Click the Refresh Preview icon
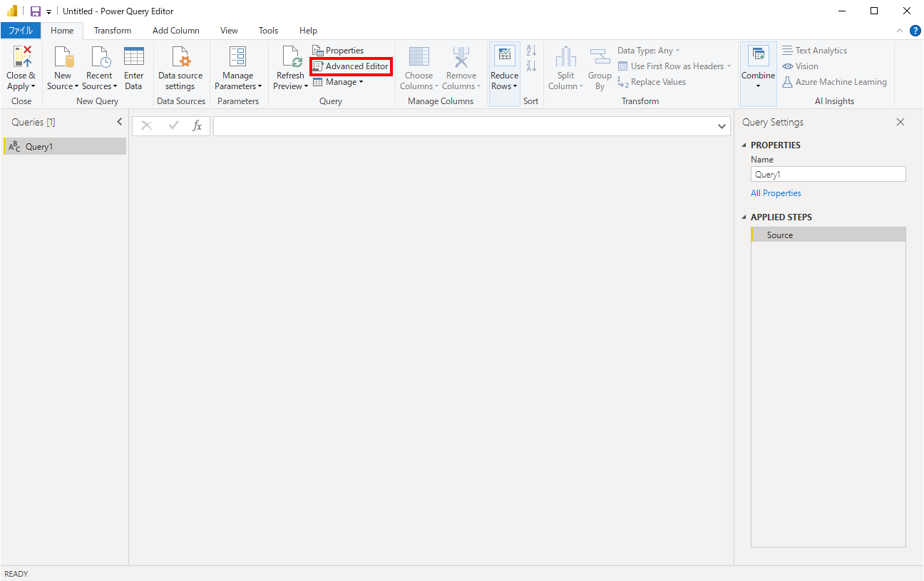Viewport: 924px width, 581px height. (x=290, y=57)
